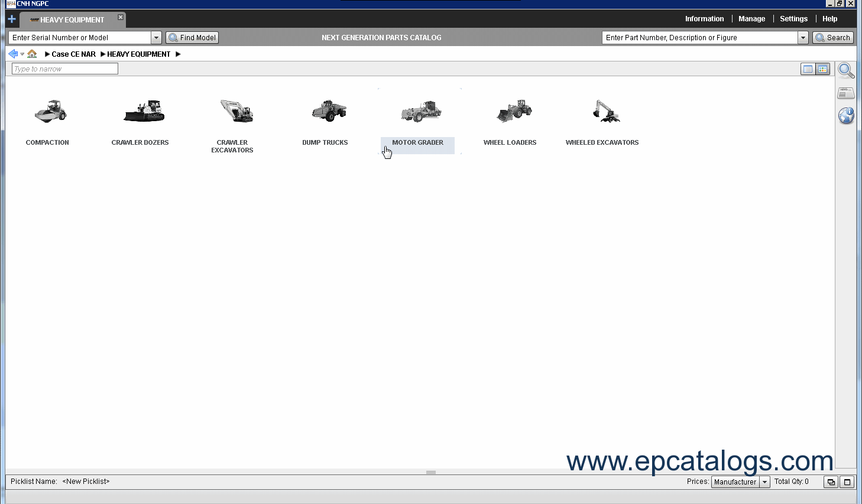Go to home via house icon
This screenshot has width=862, height=504.
32,54
